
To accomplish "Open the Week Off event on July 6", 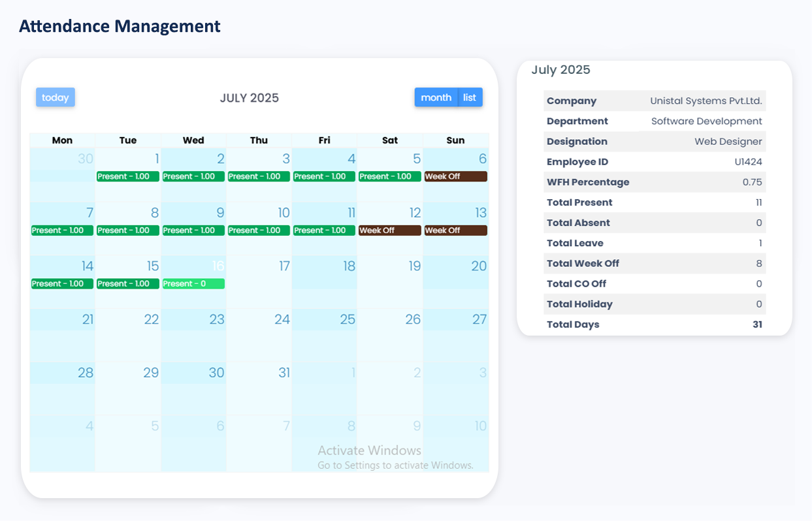I will [455, 176].
